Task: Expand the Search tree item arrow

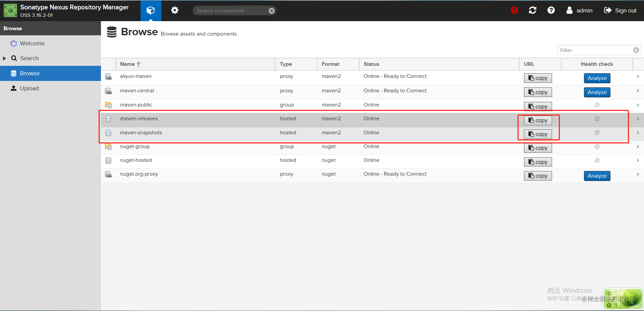Action: (x=4, y=58)
